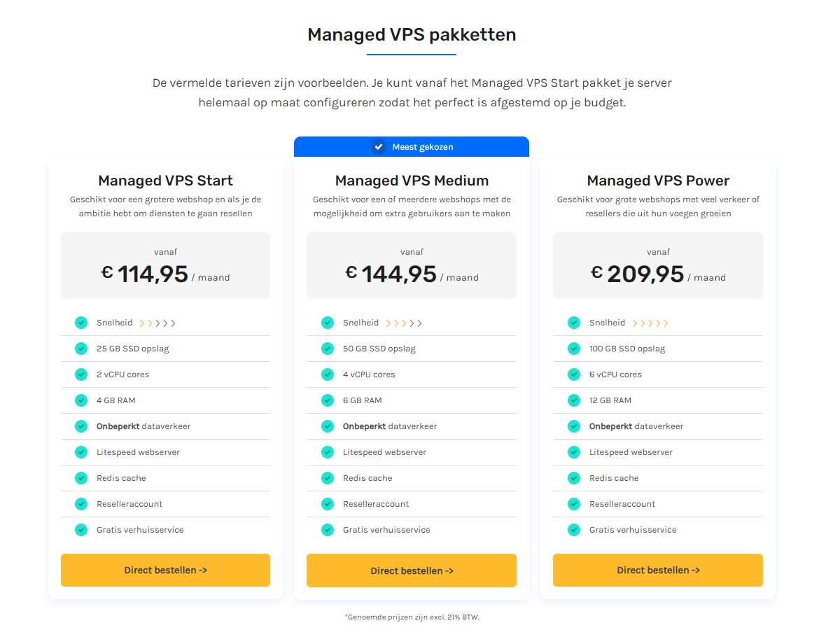
Task: Click the speed arrows in Managed VPS Medium
Action: click(404, 323)
